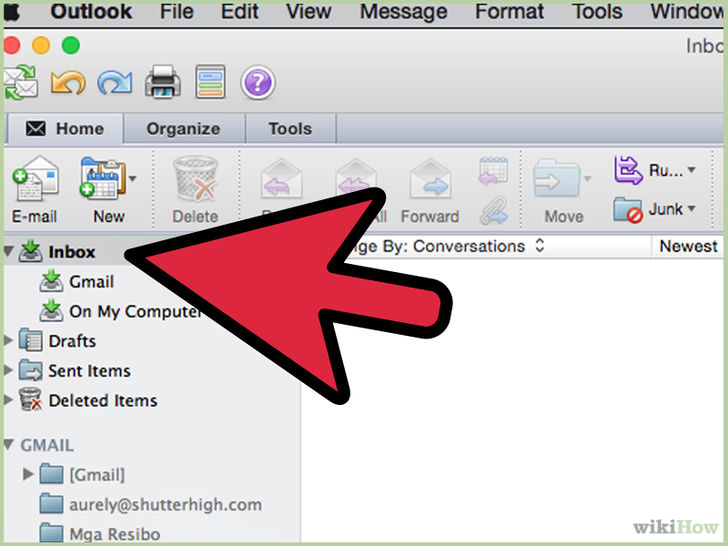
Task: Click the Reply All envelope icon
Action: [355, 176]
